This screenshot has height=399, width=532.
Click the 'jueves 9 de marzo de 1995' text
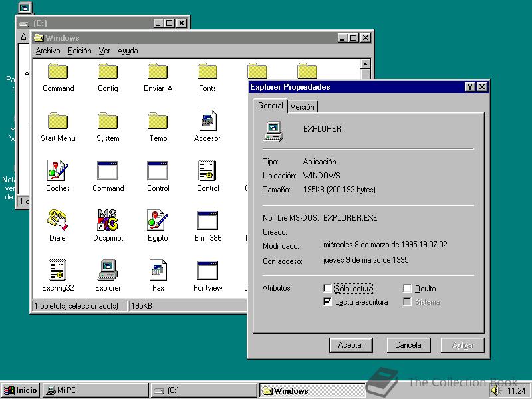click(366, 260)
